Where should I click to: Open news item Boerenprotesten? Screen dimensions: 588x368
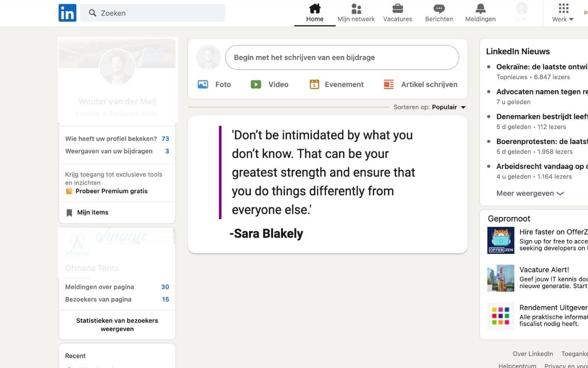coord(542,141)
